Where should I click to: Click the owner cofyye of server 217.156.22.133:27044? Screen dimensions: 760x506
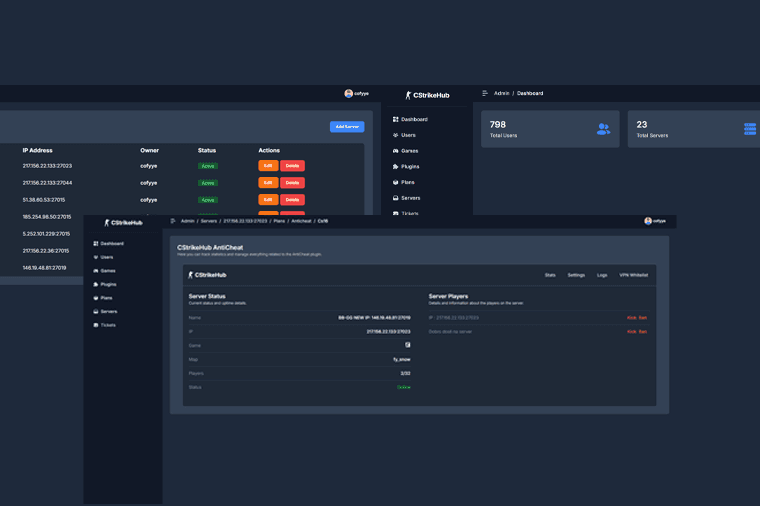click(x=149, y=183)
